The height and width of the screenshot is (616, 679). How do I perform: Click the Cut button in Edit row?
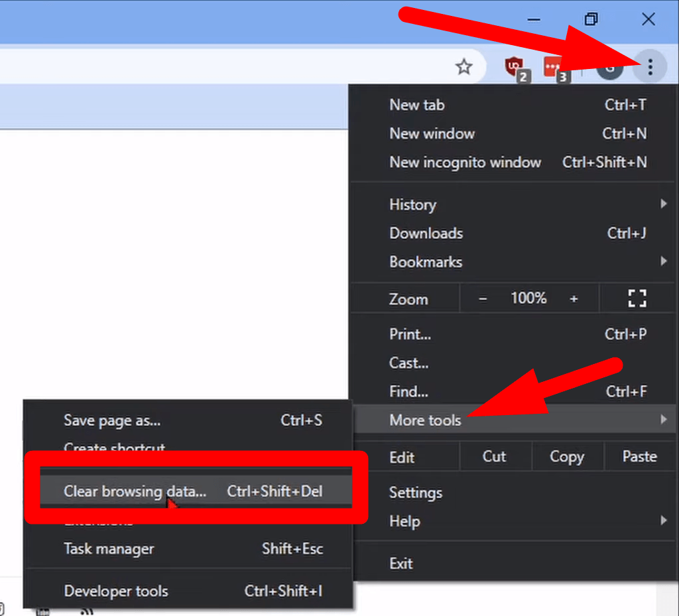point(495,457)
